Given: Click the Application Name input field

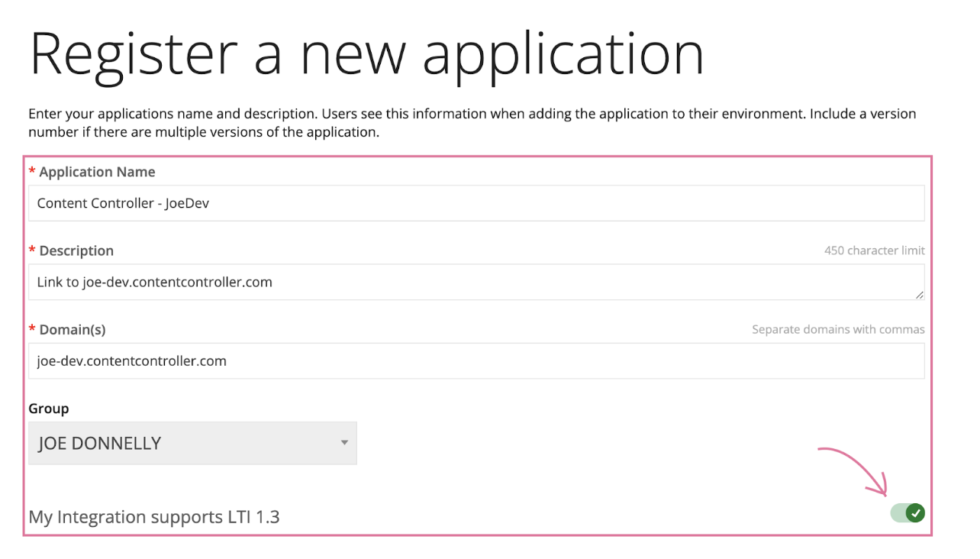Looking at the screenshot, I should [476, 203].
